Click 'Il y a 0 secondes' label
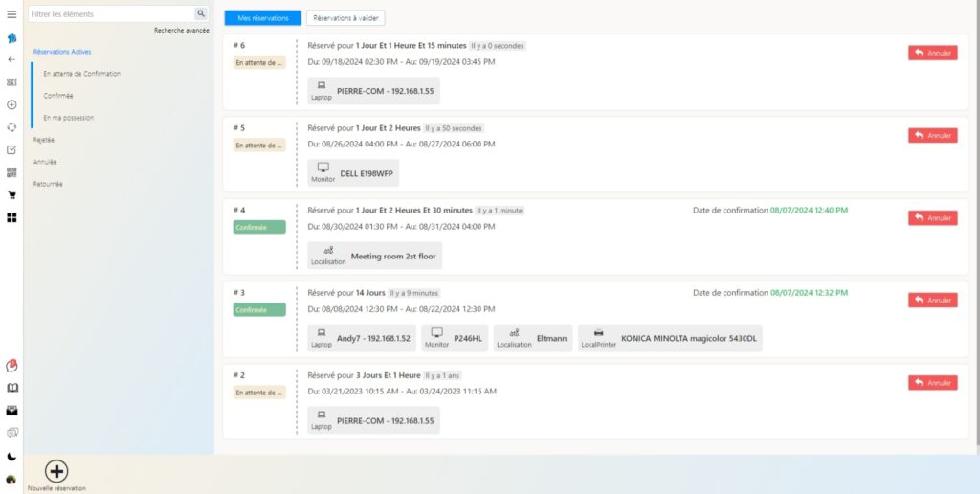 (498, 46)
